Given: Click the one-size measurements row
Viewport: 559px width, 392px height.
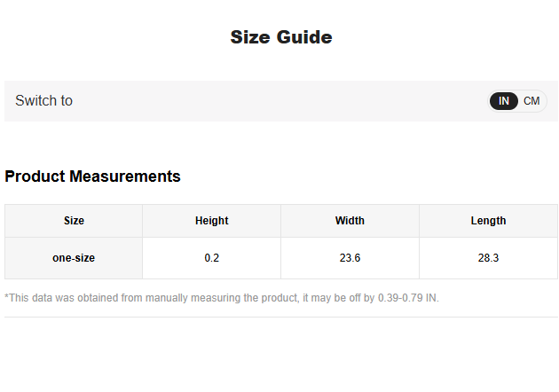Looking at the screenshot, I should (281, 258).
